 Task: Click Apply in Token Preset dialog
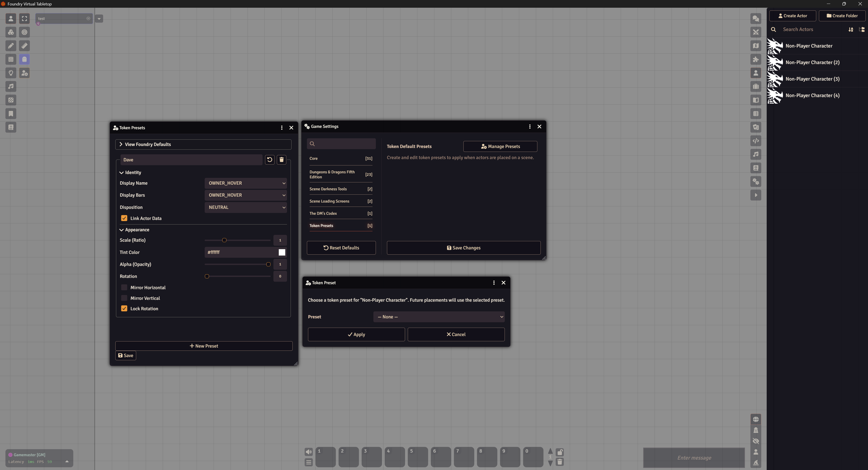coord(356,334)
